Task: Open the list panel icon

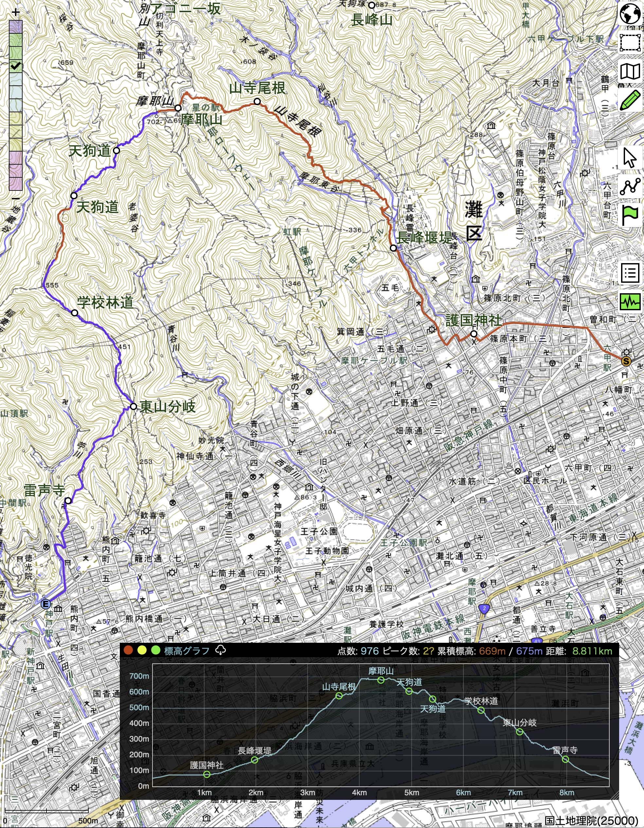Action: [630, 273]
